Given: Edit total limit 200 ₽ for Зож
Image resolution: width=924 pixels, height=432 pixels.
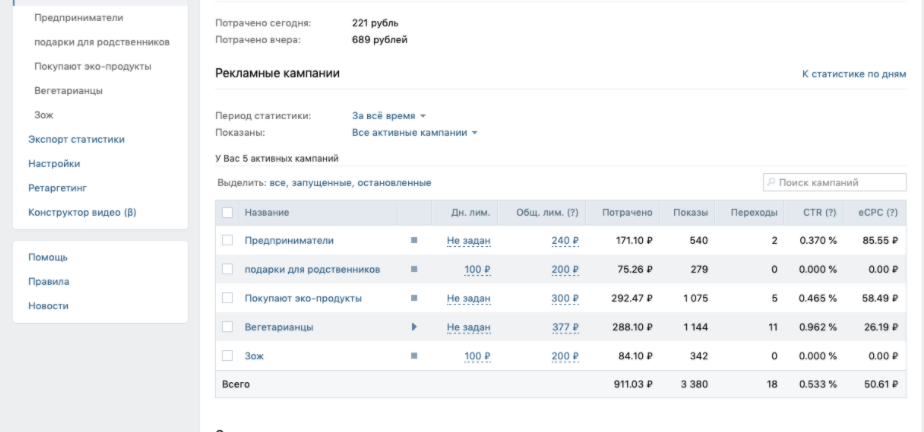Looking at the screenshot, I should click(565, 356).
